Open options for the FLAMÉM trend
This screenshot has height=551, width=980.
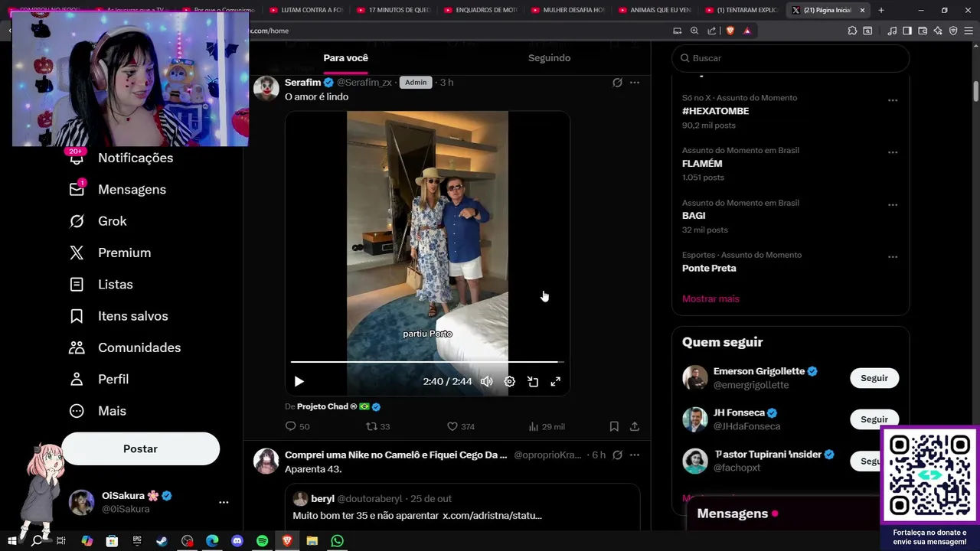pyautogui.click(x=893, y=152)
